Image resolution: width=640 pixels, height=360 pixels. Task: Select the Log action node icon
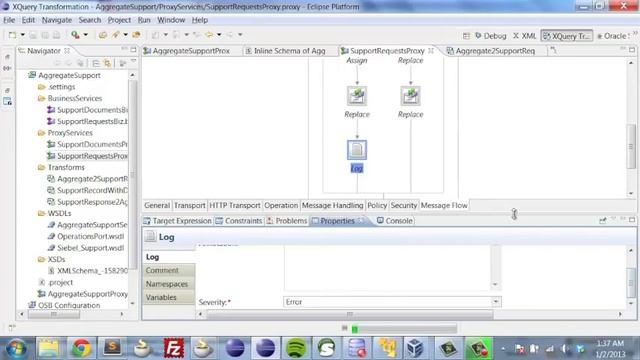(x=357, y=149)
